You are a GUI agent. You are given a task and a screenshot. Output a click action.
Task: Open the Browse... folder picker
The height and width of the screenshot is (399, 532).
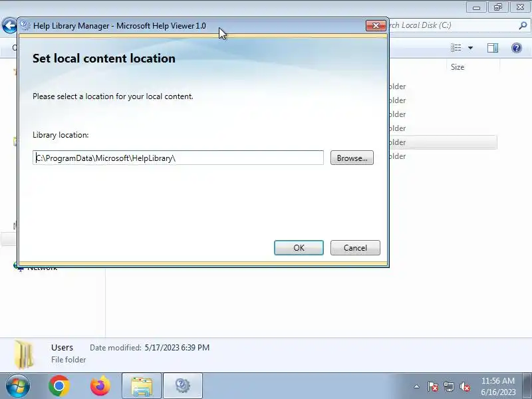tap(352, 158)
